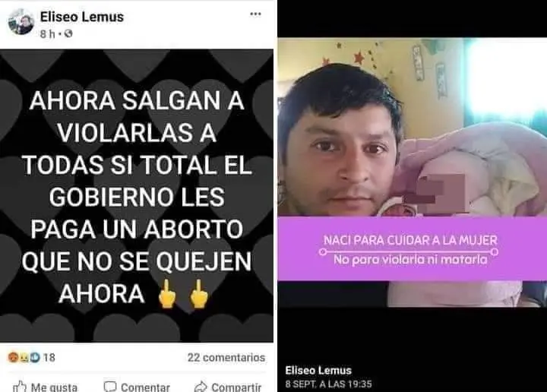Tap the Comentar button label

point(145,387)
